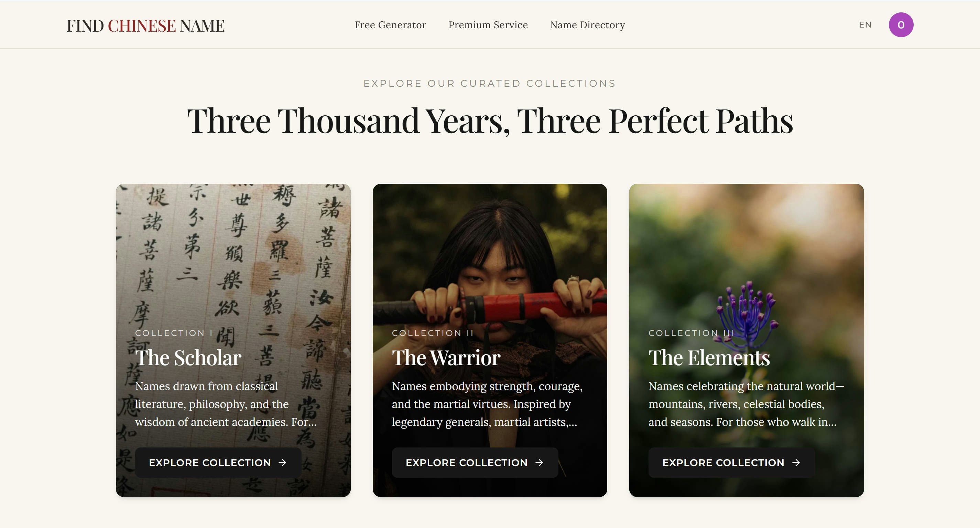Open the EN language selector

click(865, 25)
